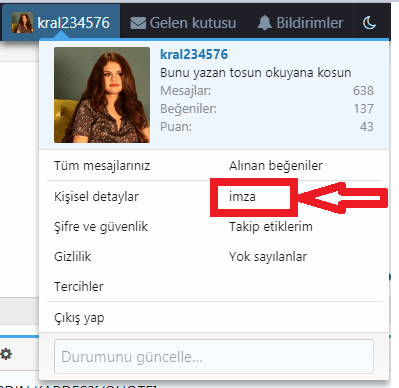Viewport: 399px width, 388px height.
Task: Click the status text Bunu yazan tosun okuyana kosun
Action: point(256,73)
